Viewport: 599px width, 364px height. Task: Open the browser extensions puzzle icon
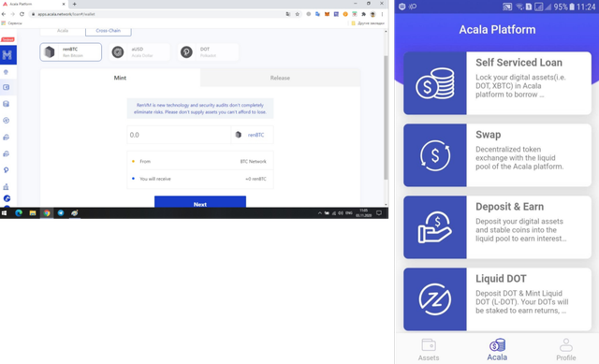(x=364, y=14)
